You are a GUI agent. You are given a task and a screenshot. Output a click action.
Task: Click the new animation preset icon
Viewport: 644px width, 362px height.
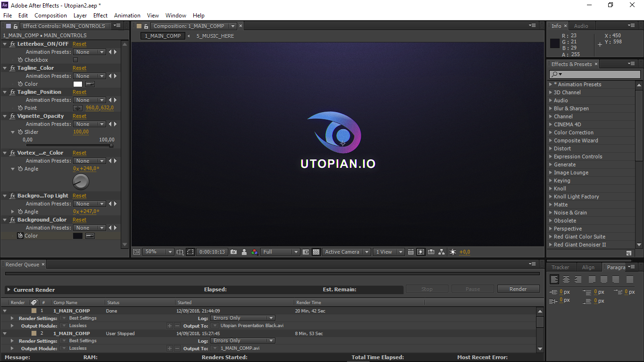click(x=629, y=253)
